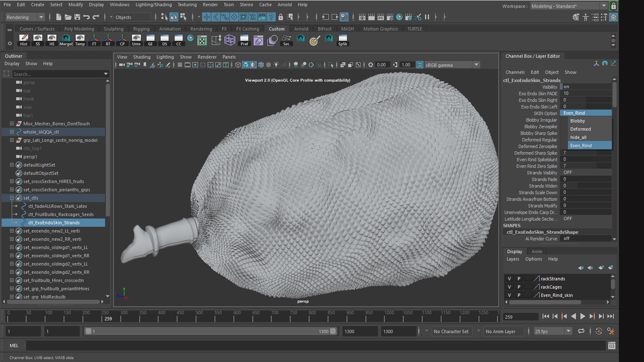Open the sRGB gamma view transform dropdown
Screen dimensions: 644x362
pyautogui.click(x=452, y=65)
